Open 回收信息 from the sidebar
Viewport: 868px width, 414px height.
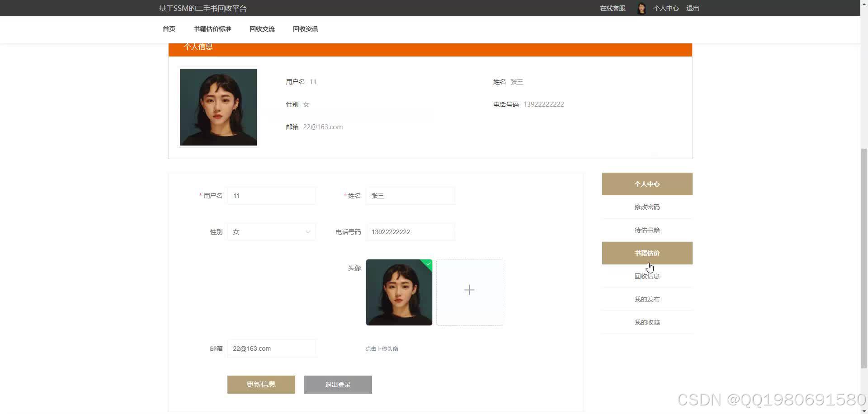[x=647, y=276]
